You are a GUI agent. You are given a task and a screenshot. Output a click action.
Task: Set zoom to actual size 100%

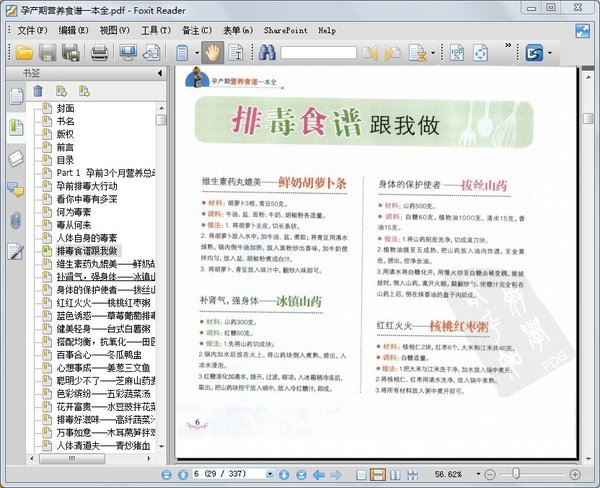(457, 53)
